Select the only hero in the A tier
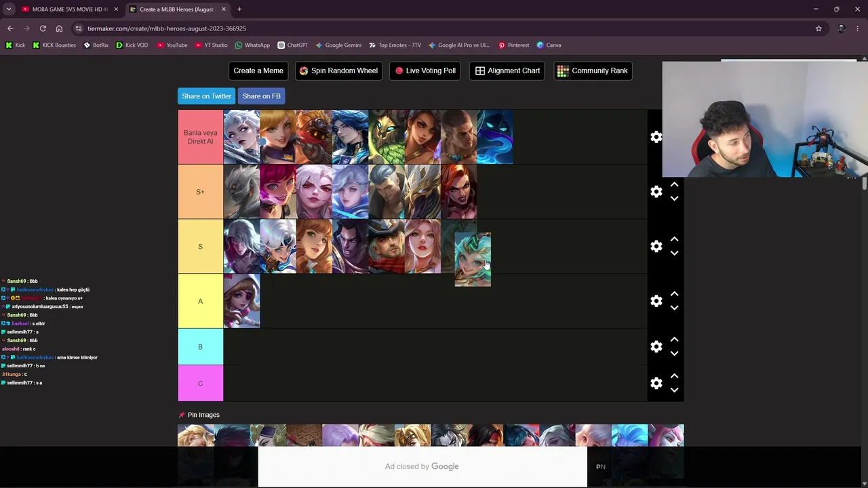 [241, 301]
